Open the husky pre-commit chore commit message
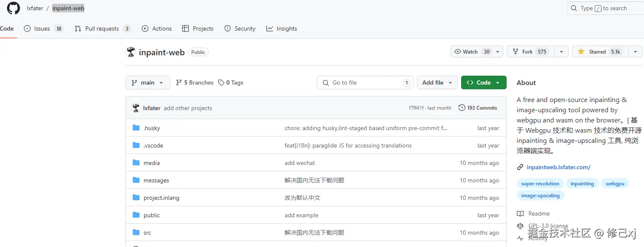This screenshot has width=644, height=247. tap(366, 128)
